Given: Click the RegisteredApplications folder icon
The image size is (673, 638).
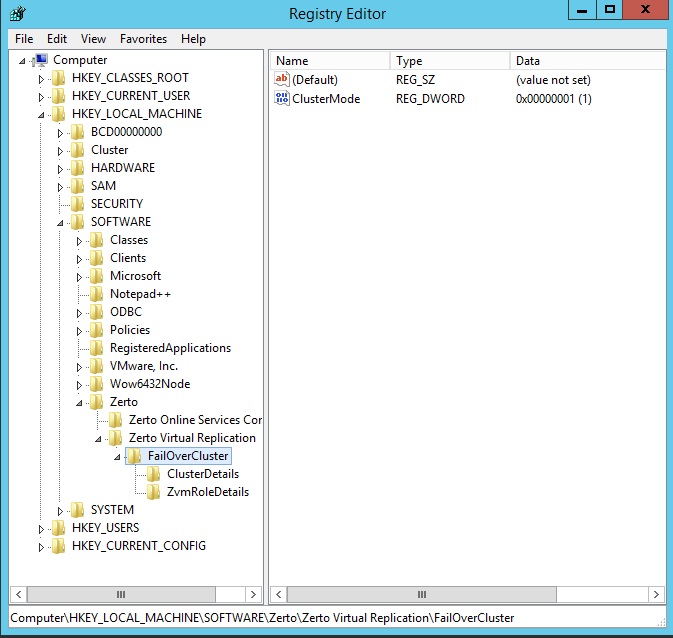Looking at the screenshot, I should [x=97, y=348].
